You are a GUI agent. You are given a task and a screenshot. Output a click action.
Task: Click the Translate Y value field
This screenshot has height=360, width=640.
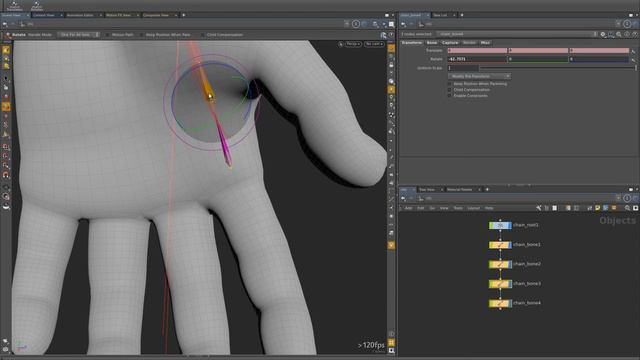click(538, 51)
